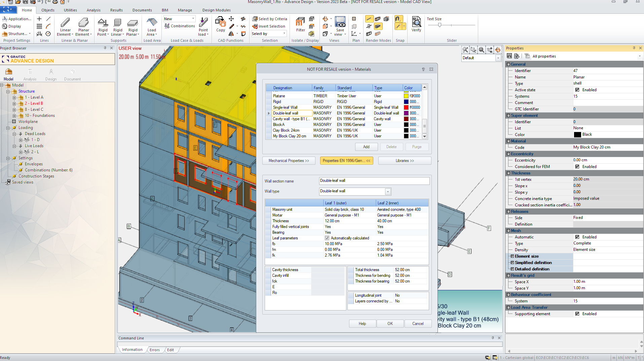The width and height of the screenshot is (644, 361).
Task: Open the Wall type dropdown
Action: tap(388, 192)
